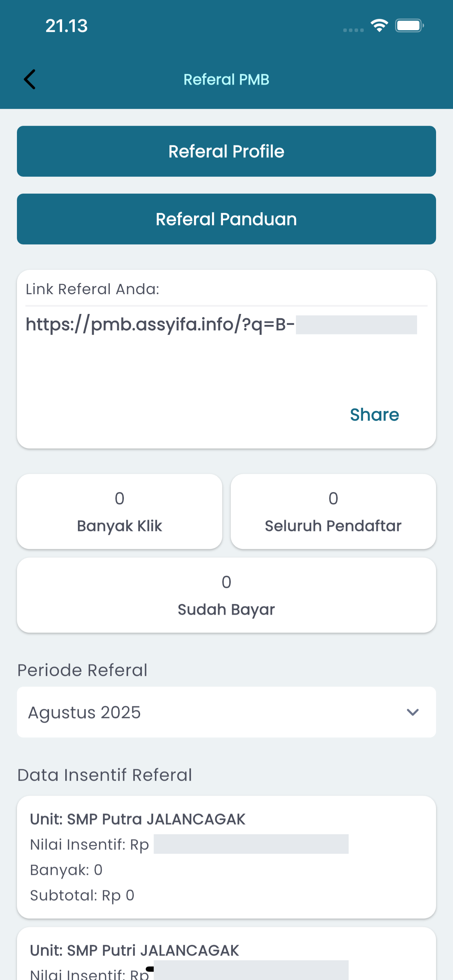Viewport: 453px width, 980px height.
Task: Select the SMP Putri JALANCAGAK incentive card
Action: (x=226, y=954)
